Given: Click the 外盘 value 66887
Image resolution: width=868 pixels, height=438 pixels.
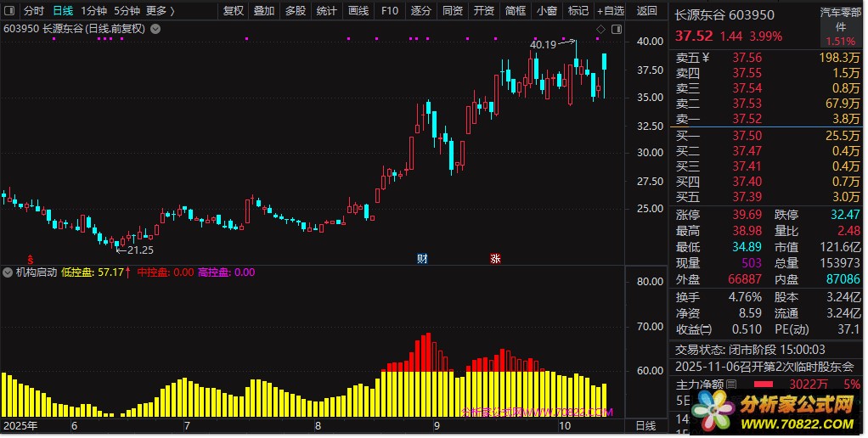Looking at the screenshot, I should point(745,279).
